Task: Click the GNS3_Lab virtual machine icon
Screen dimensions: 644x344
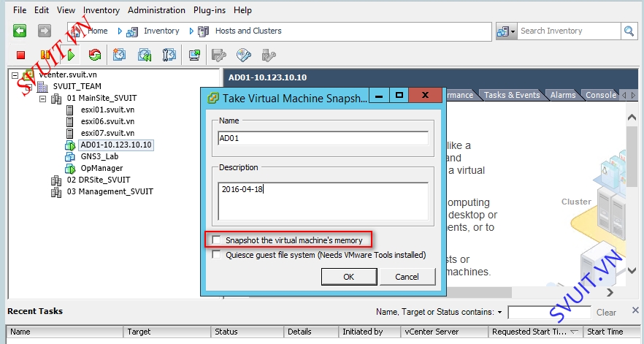Action: coord(70,156)
